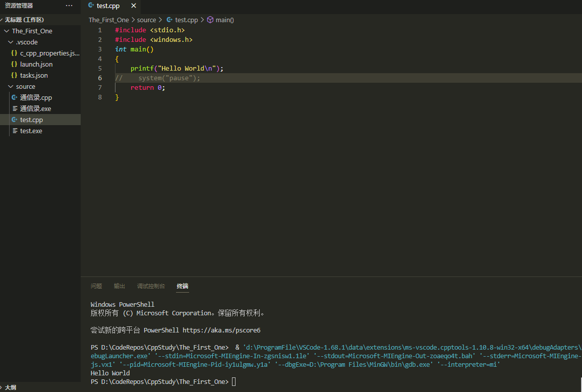Click the source breadcrumb item
Screen dimensions: 582x392
click(146, 20)
